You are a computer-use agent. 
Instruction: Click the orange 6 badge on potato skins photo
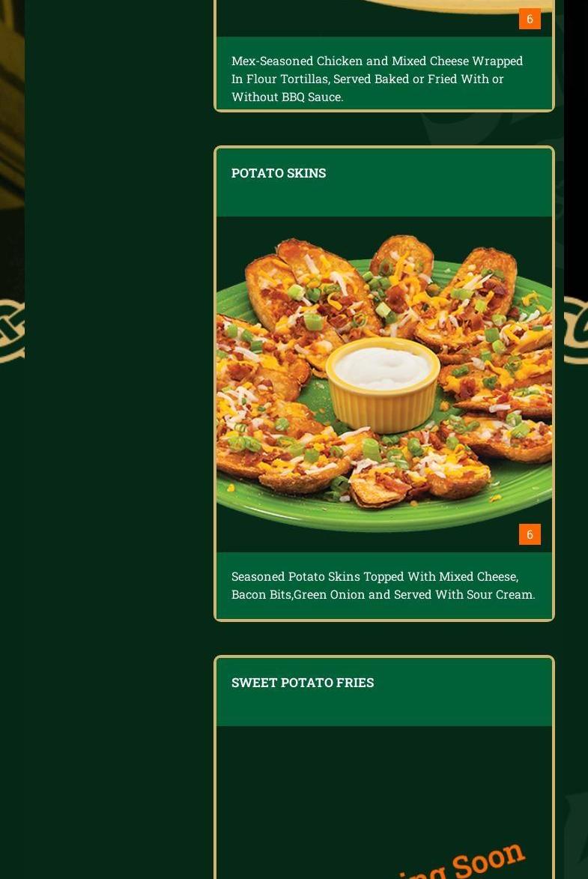click(530, 534)
